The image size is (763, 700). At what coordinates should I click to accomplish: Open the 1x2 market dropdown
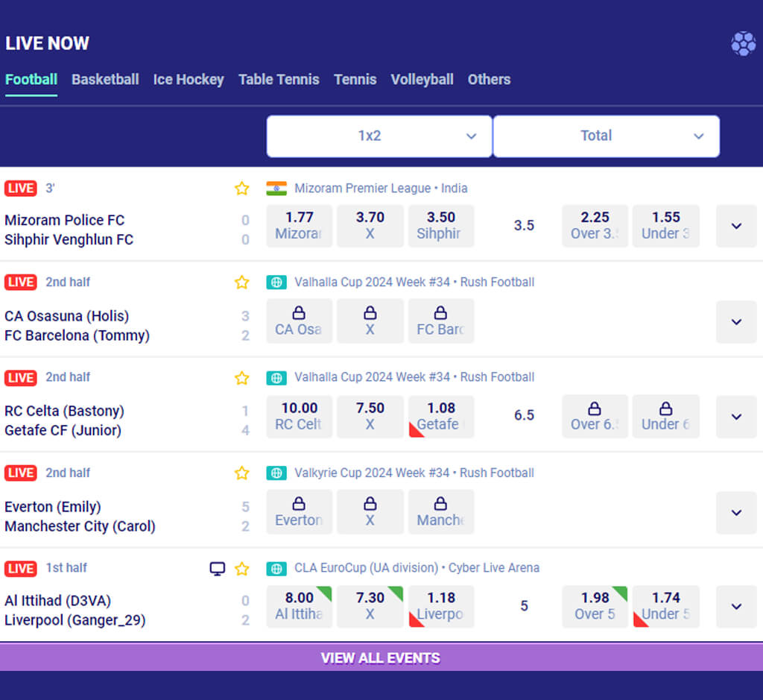379,136
